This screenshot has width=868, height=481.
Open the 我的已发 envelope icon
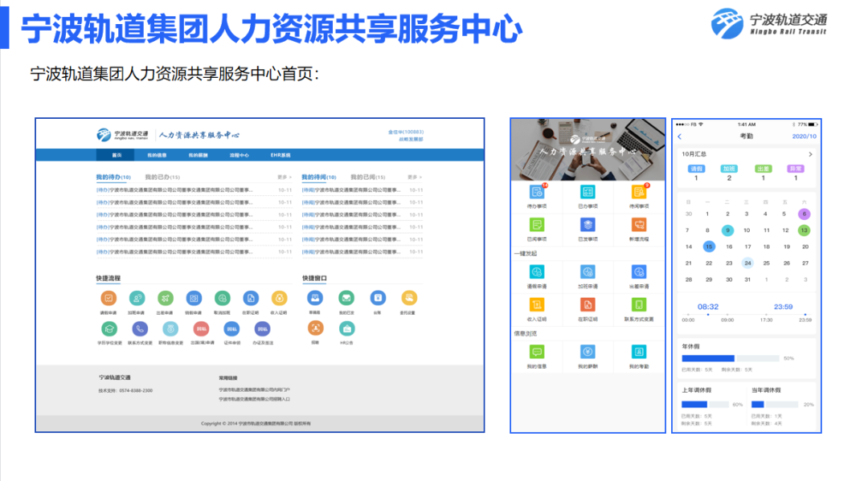click(x=346, y=299)
